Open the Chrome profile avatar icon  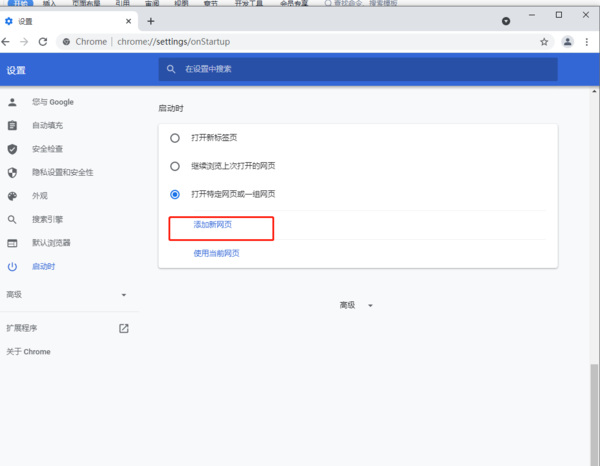(x=568, y=42)
